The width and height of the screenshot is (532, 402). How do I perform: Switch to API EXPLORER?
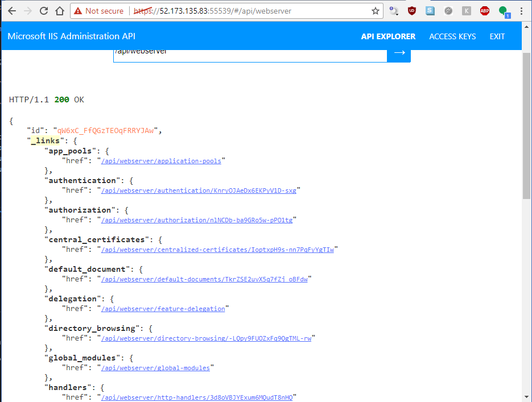(388, 36)
